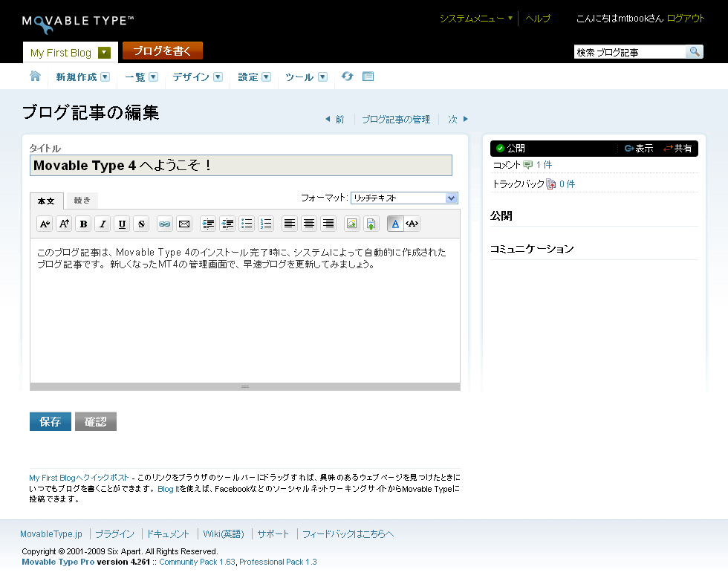Grab the editor resize handle bar
Screen dimensions: 728x584
(245, 386)
